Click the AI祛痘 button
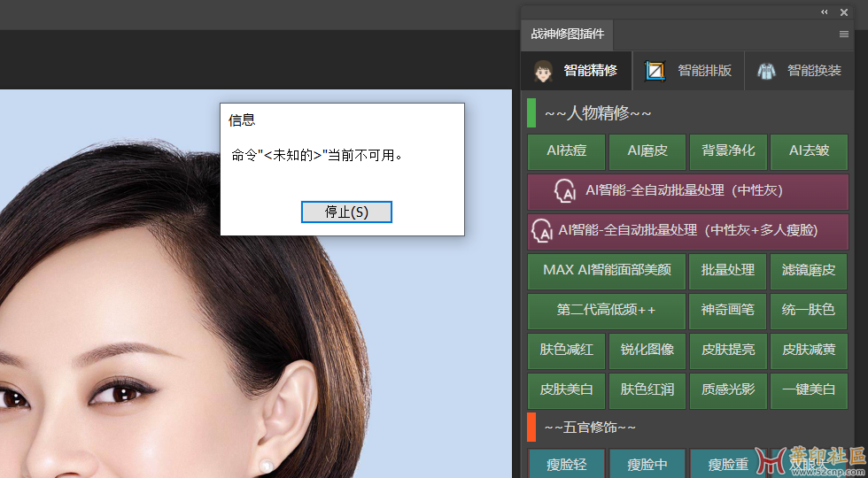The width and height of the screenshot is (868, 478). coord(567,151)
